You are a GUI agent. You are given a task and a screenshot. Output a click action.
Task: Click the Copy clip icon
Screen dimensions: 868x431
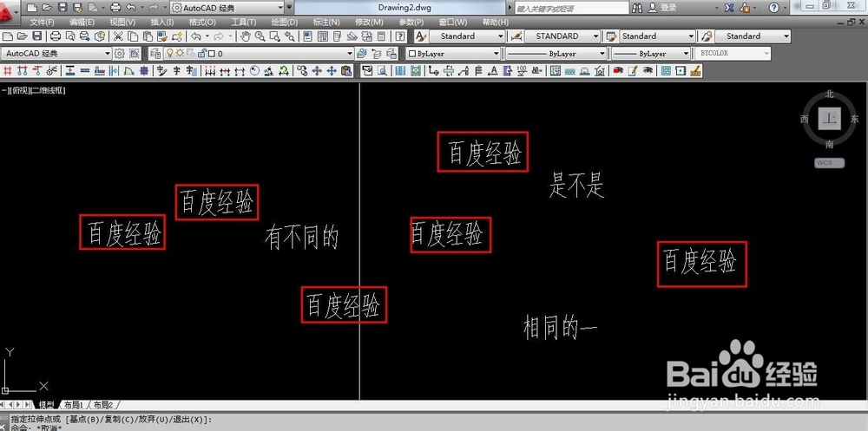click(133, 36)
